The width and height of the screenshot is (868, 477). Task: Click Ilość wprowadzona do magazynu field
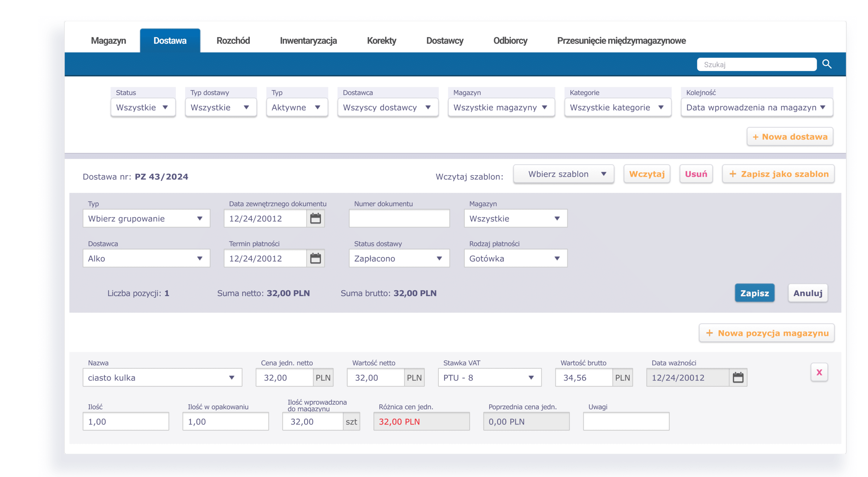click(313, 422)
